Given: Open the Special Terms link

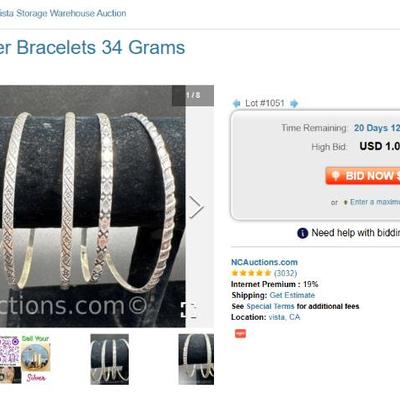Looking at the screenshot, I should [270, 306].
